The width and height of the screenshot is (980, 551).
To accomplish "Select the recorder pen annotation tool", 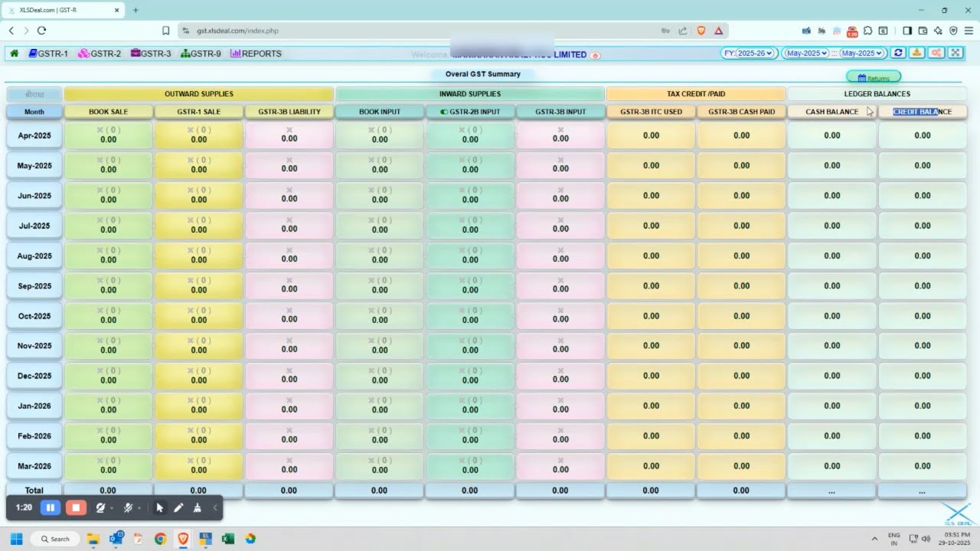I will tap(178, 507).
